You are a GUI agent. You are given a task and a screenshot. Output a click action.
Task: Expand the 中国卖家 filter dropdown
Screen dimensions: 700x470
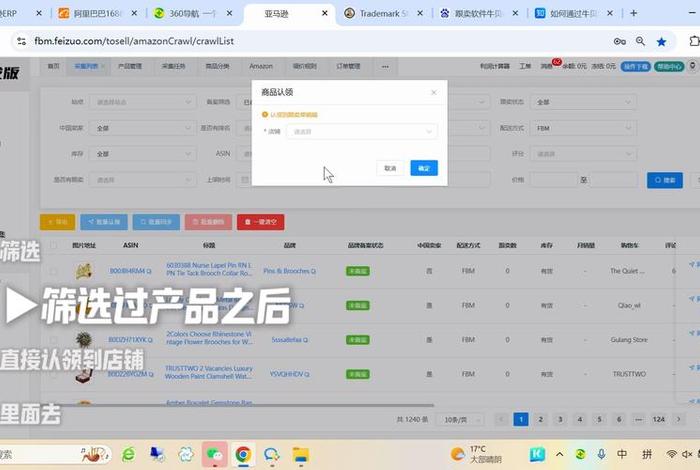143,128
